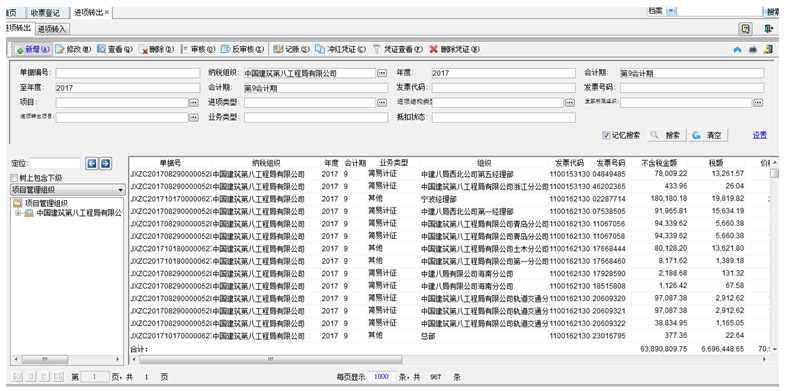Viewport: 788px width, 391px height.
Task: Toggle 树上包含下级 checkbox
Action: point(14,178)
